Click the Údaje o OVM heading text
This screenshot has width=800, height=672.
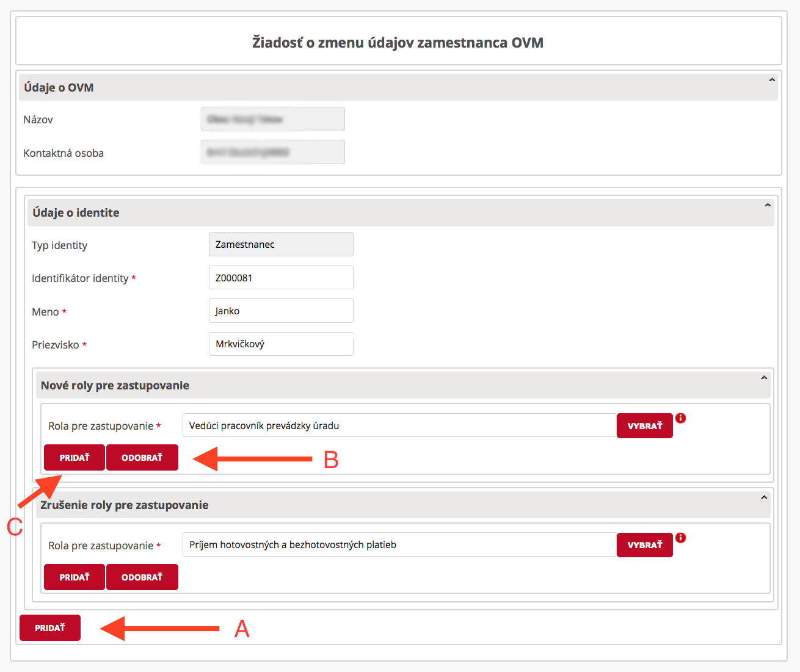point(59,87)
